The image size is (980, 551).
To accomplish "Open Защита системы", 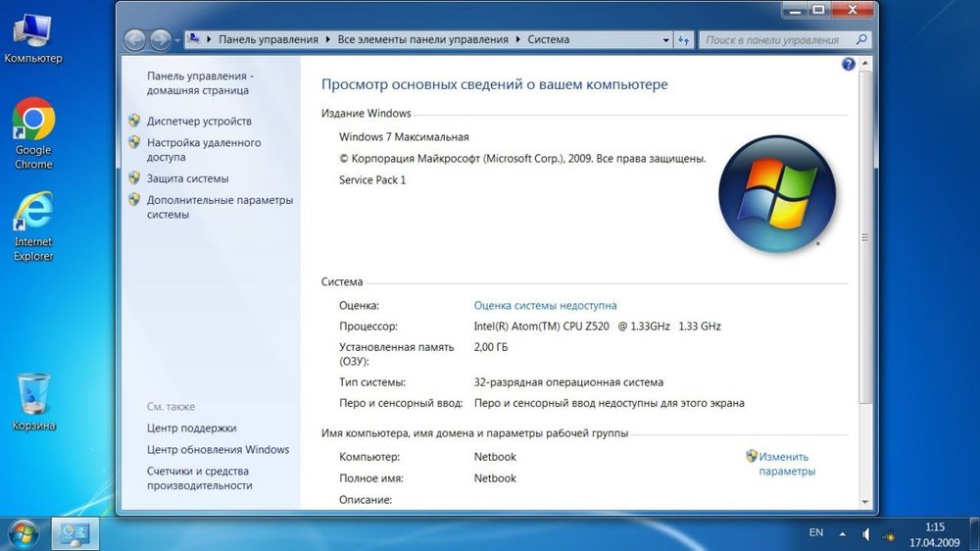I will [187, 178].
